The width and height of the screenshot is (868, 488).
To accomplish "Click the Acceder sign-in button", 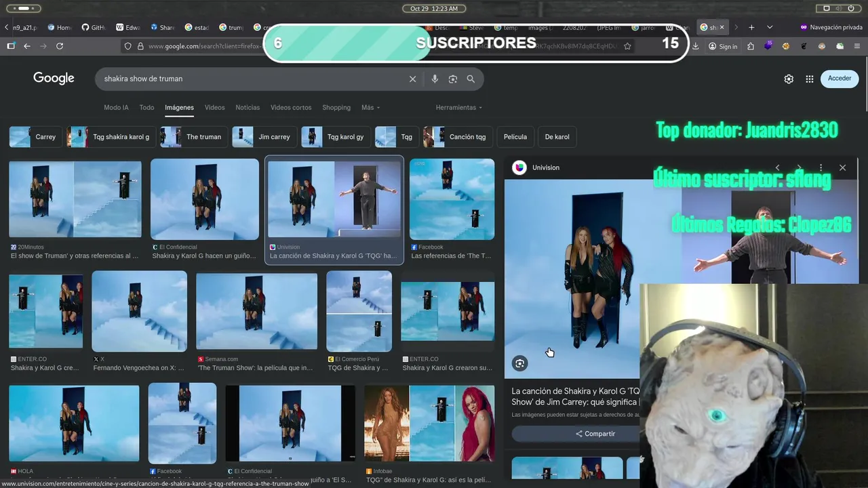I will [840, 79].
